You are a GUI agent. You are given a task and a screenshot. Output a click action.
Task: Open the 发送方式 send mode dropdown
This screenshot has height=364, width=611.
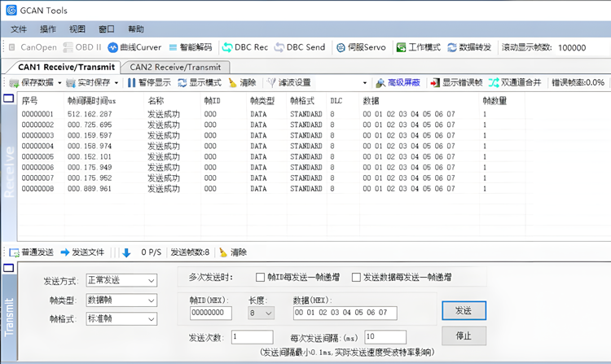[121, 280]
